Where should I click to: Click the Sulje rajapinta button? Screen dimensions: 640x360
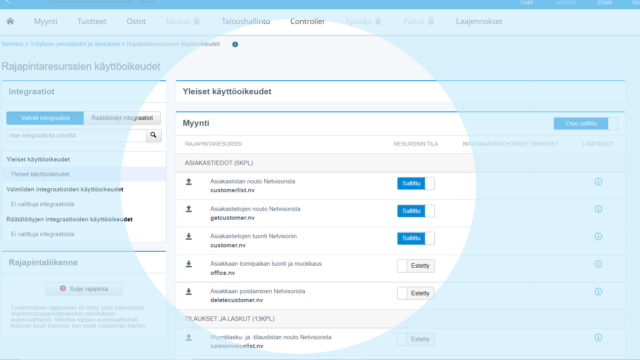[84, 289]
